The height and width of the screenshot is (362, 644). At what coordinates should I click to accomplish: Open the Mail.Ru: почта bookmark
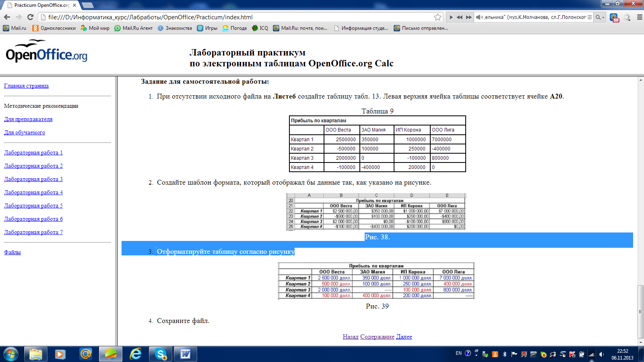pyautogui.click(x=300, y=28)
